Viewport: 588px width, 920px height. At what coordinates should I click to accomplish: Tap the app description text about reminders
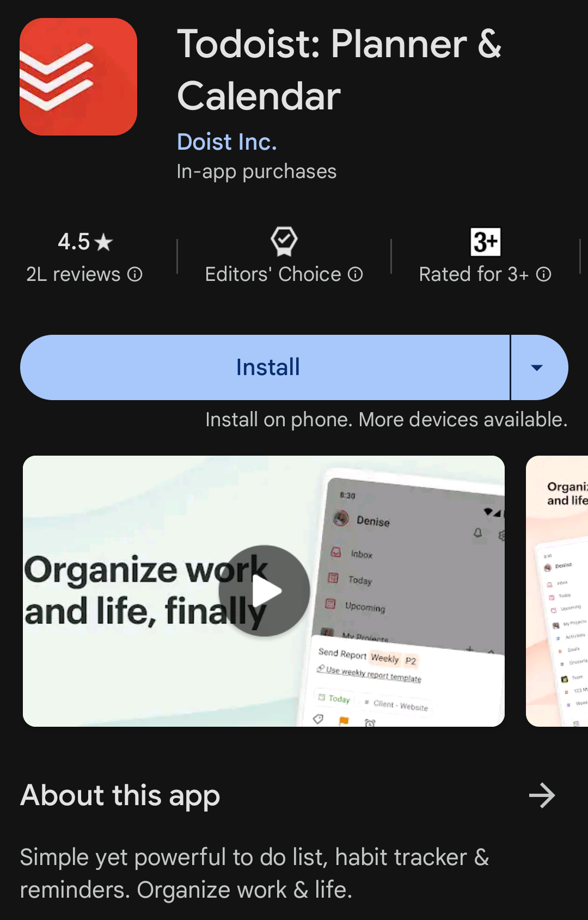pos(254,873)
